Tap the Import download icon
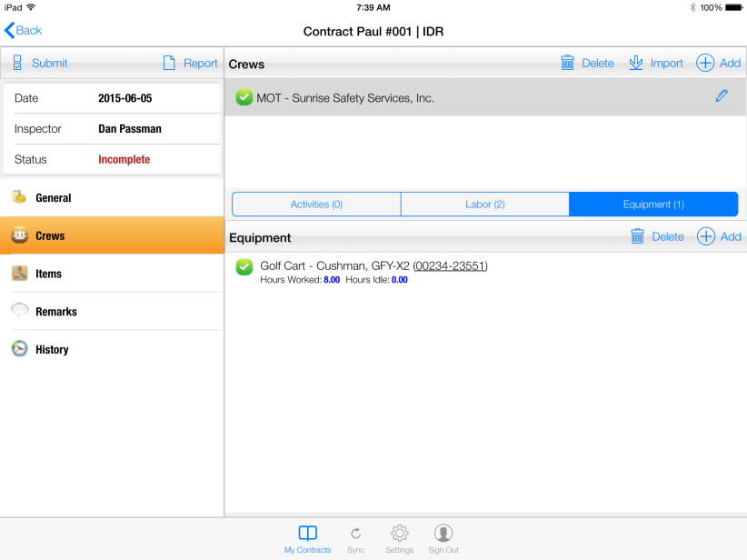 636,63
